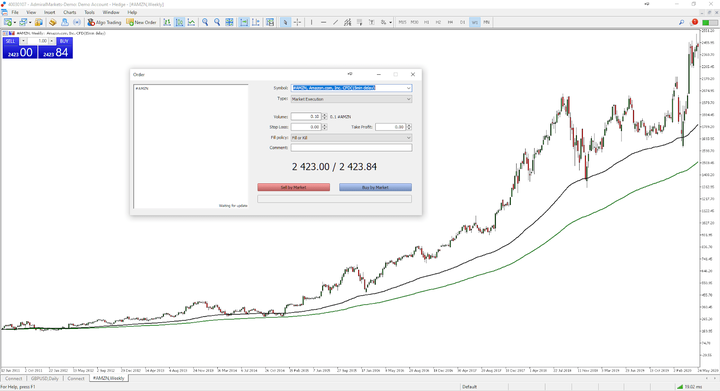Open the Profiles toolbar icon
Viewport: 720px width, 391px height.
tap(23, 22)
